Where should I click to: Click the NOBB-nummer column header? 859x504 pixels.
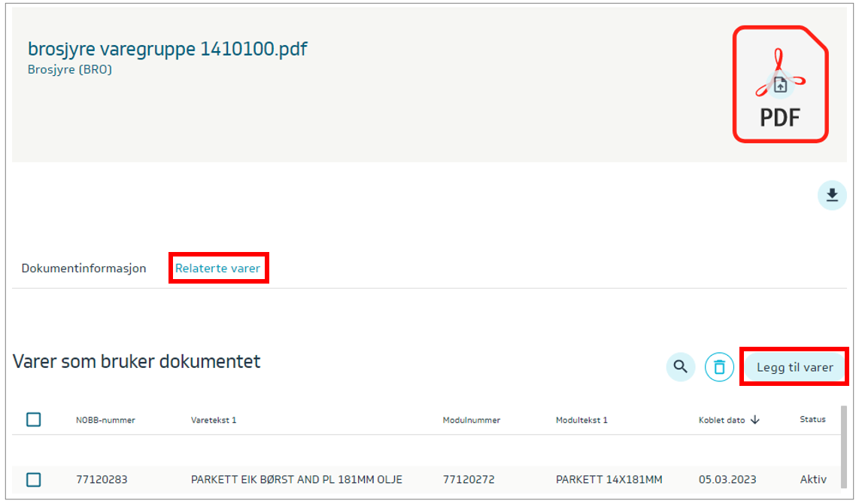(105, 420)
